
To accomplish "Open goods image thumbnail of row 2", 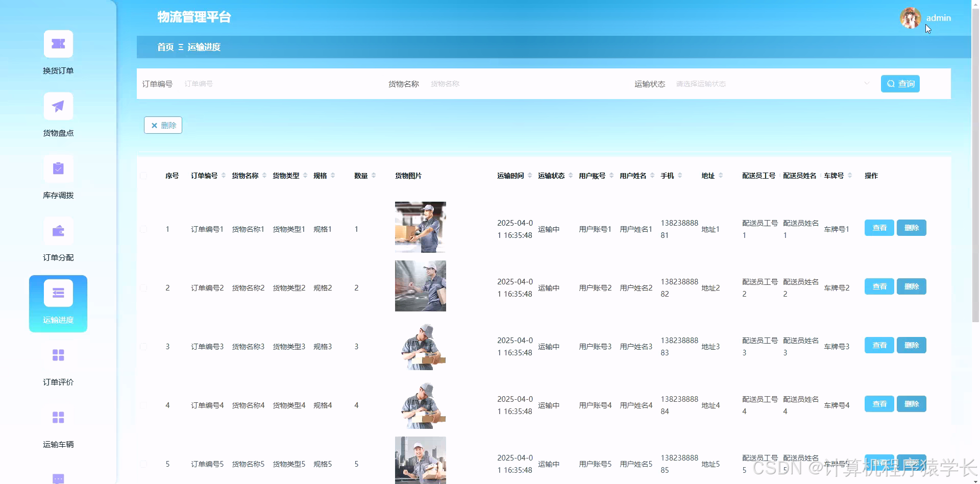I will pos(420,286).
